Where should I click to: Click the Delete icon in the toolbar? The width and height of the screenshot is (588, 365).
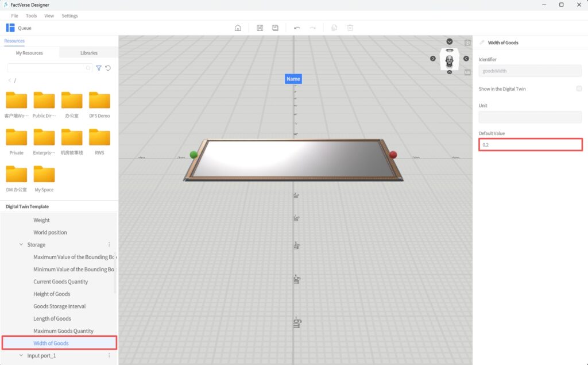click(350, 28)
